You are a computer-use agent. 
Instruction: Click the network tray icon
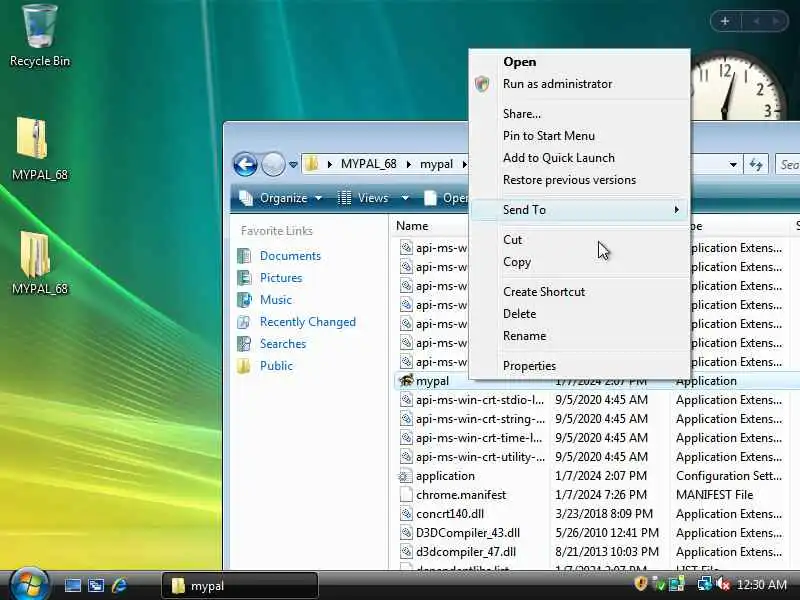point(705,584)
